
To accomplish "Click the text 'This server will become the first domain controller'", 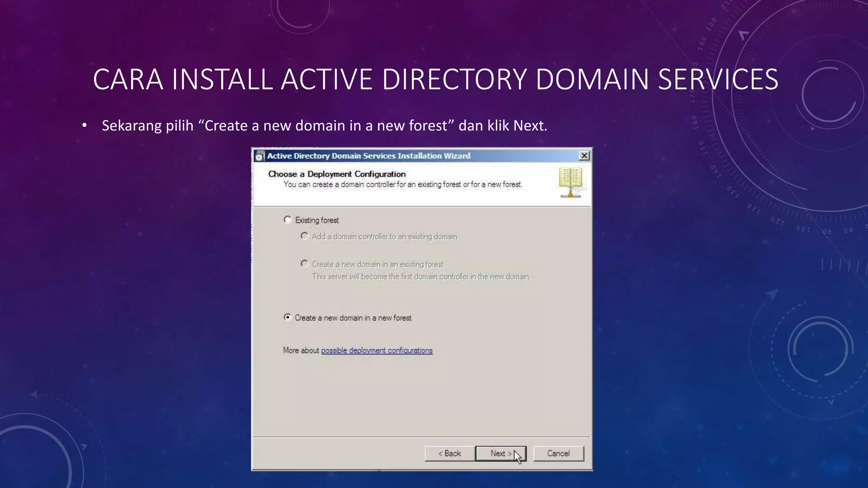I will 421,277.
